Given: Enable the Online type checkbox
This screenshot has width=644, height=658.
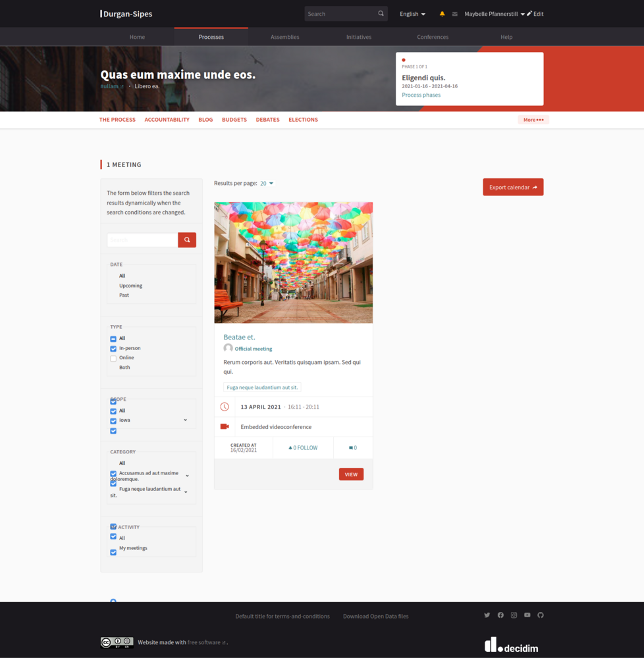Looking at the screenshot, I should click(x=113, y=359).
